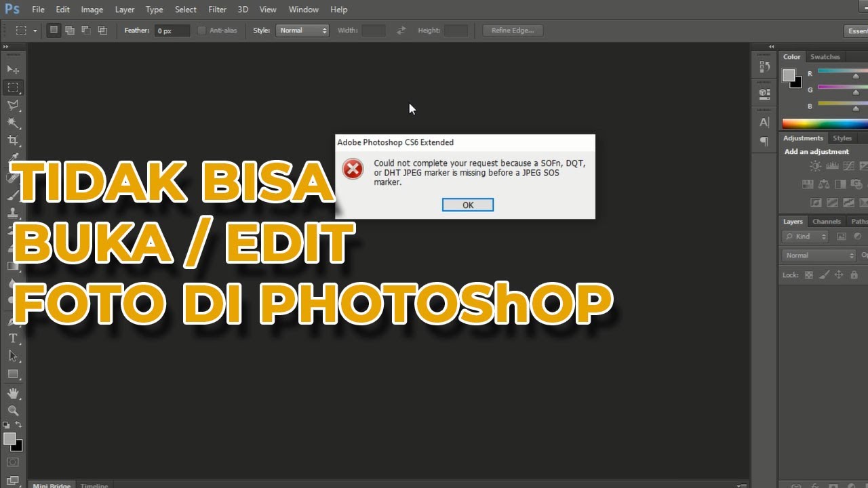Switch to the Channels tab

coord(827,222)
